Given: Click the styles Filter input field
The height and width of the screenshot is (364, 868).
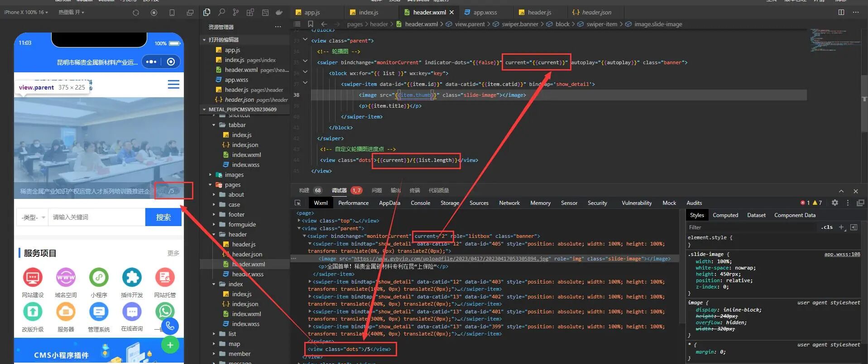Looking at the screenshot, I should (x=752, y=227).
